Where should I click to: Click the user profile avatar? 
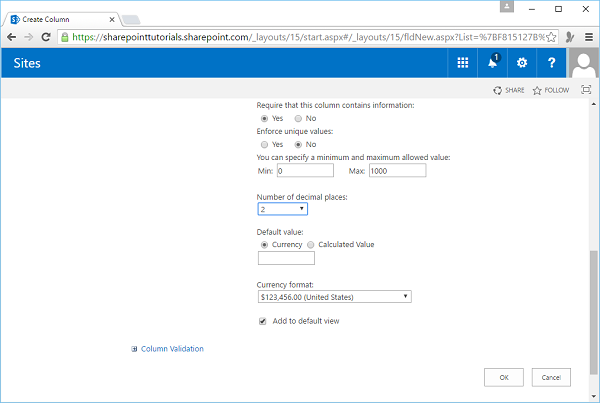click(x=583, y=63)
